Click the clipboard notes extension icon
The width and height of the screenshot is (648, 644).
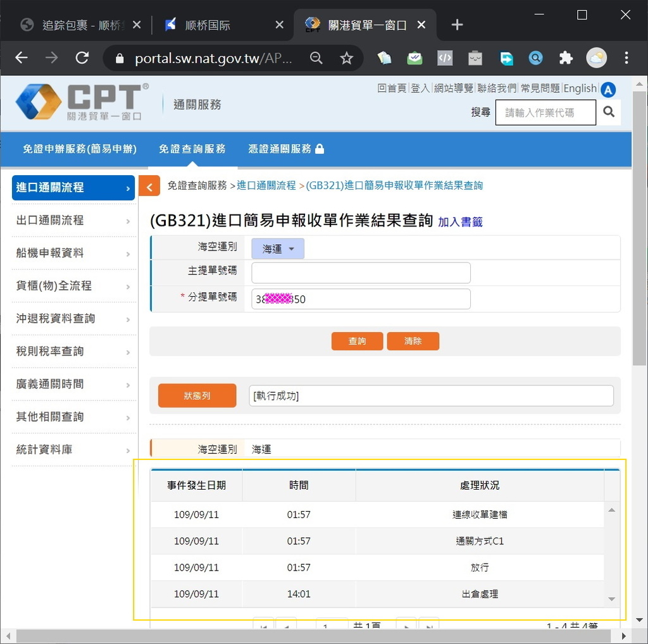tap(475, 58)
